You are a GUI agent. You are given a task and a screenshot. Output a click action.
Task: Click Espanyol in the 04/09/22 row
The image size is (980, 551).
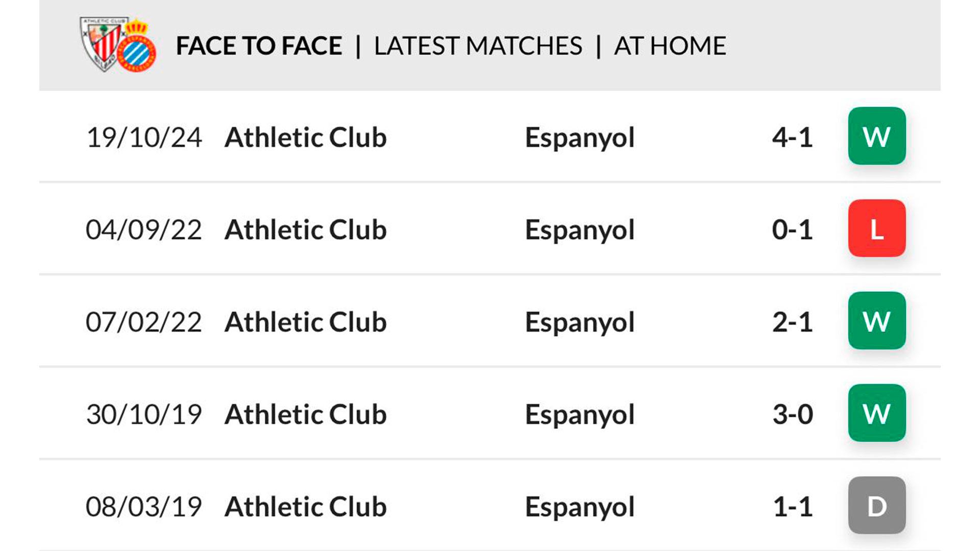click(580, 230)
